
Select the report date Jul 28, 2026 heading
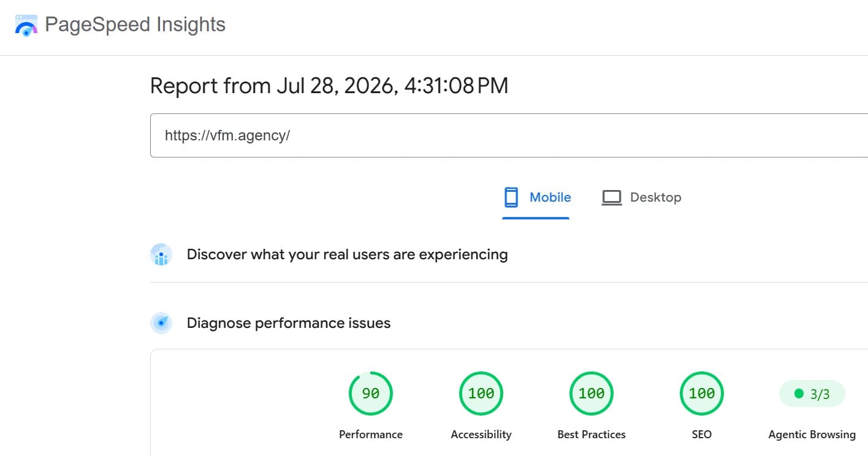coord(329,86)
